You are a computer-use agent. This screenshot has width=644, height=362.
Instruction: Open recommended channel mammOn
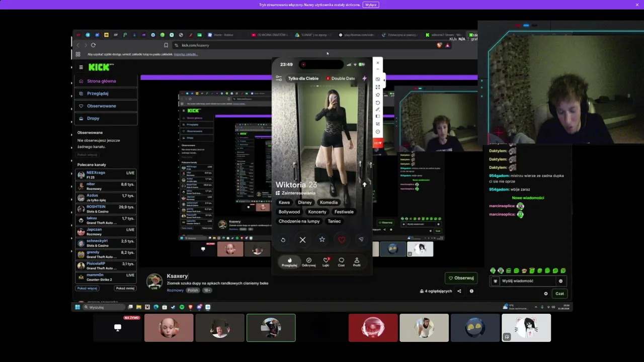click(x=106, y=277)
